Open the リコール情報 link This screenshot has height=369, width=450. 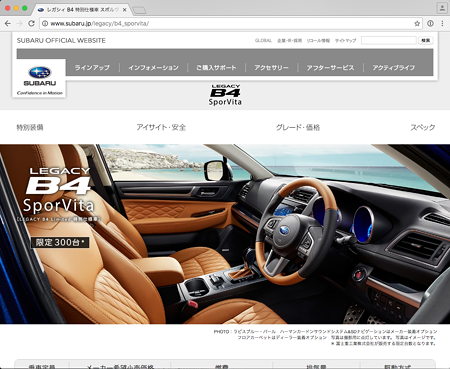click(x=318, y=41)
